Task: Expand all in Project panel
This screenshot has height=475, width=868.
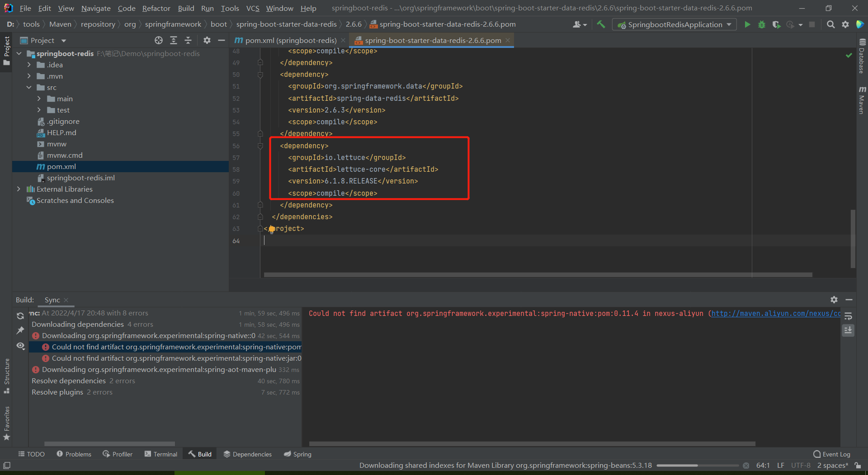Action: [173, 40]
